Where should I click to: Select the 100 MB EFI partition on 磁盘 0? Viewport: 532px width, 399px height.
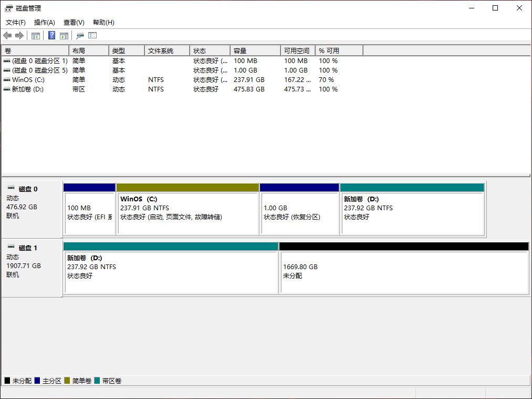[90, 209]
